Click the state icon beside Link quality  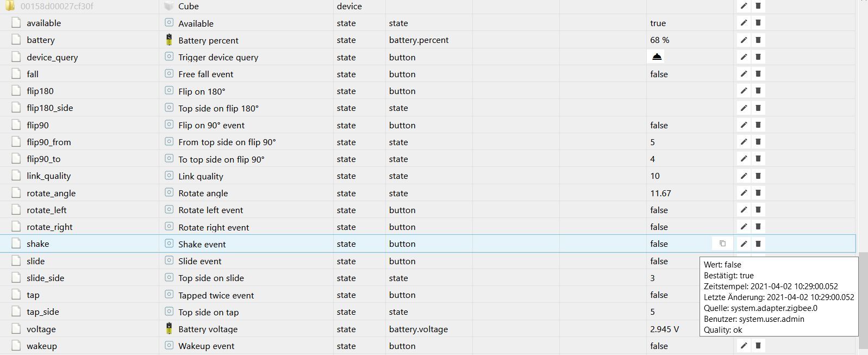pos(169,176)
